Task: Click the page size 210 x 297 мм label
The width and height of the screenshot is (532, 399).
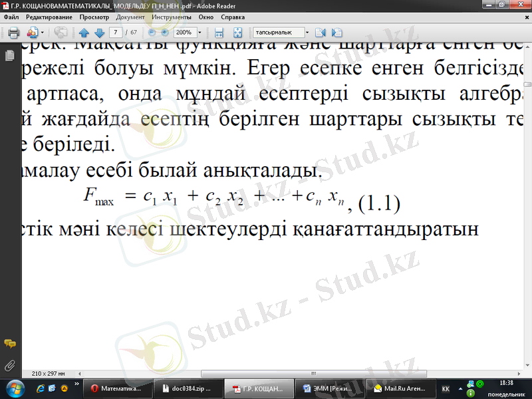Action: [x=48, y=374]
